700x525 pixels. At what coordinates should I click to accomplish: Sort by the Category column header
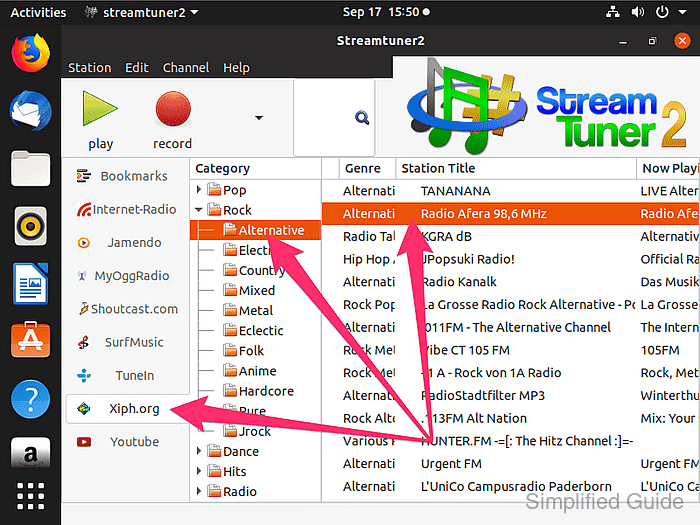(x=255, y=169)
